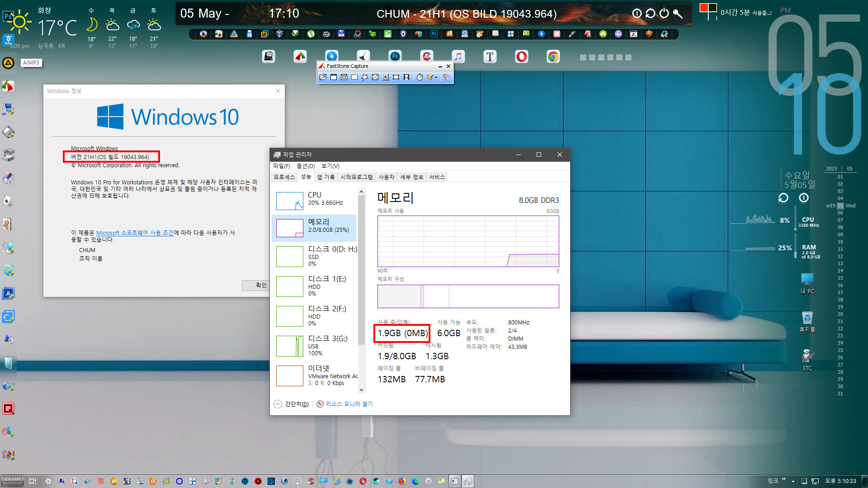Open 파일(F) menu in Task Manager
The image size is (868, 488).
[282, 166]
